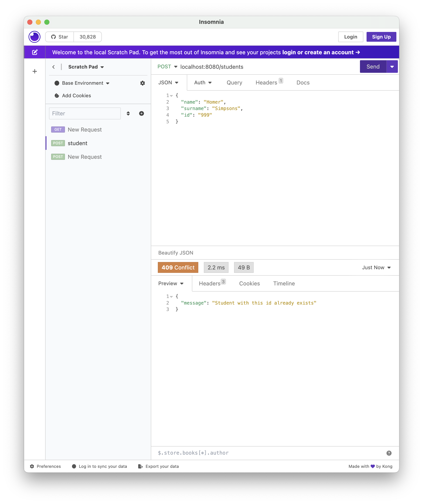Open environment settings gear icon
Viewport: 423px width, 504px height.
142,83
